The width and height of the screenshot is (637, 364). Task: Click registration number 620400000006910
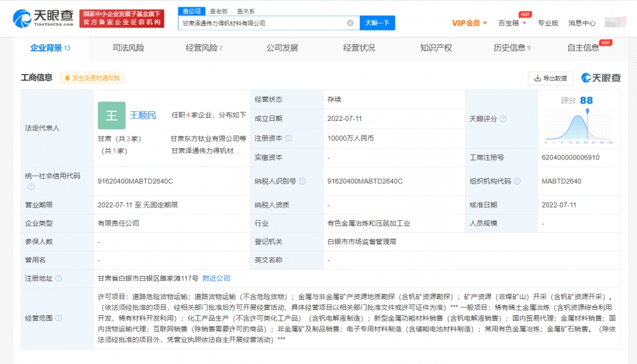click(570, 157)
